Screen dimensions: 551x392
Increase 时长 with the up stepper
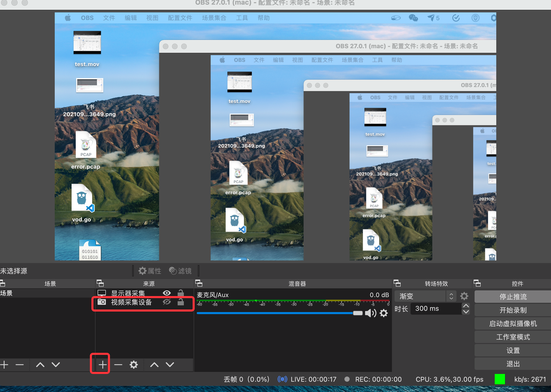pos(466,306)
